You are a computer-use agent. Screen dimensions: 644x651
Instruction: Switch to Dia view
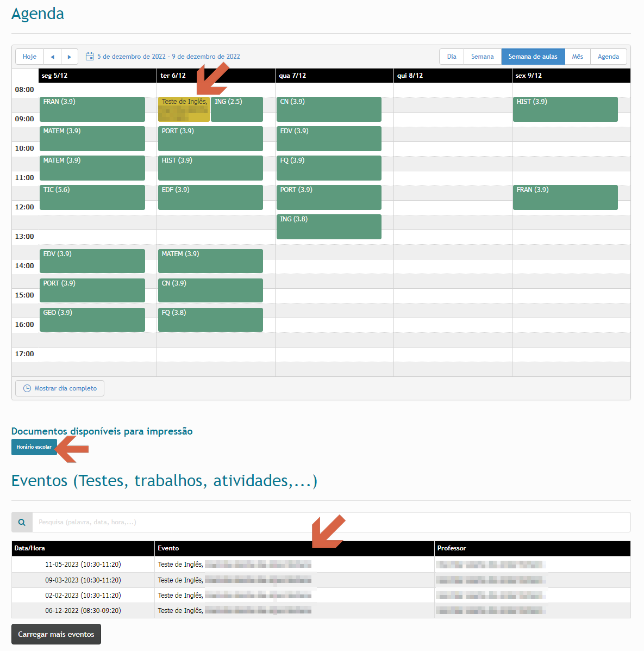coord(452,57)
